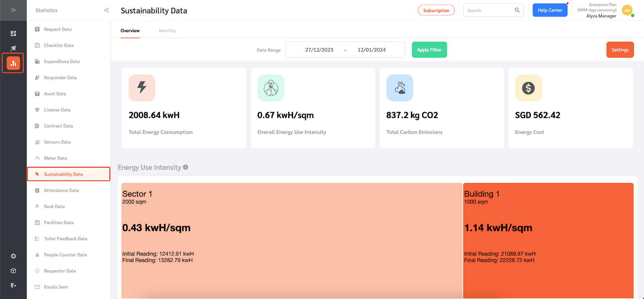The height and width of the screenshot is (299, 644).
Task: Click the Subscription button
Action: (x=436, y=10)
